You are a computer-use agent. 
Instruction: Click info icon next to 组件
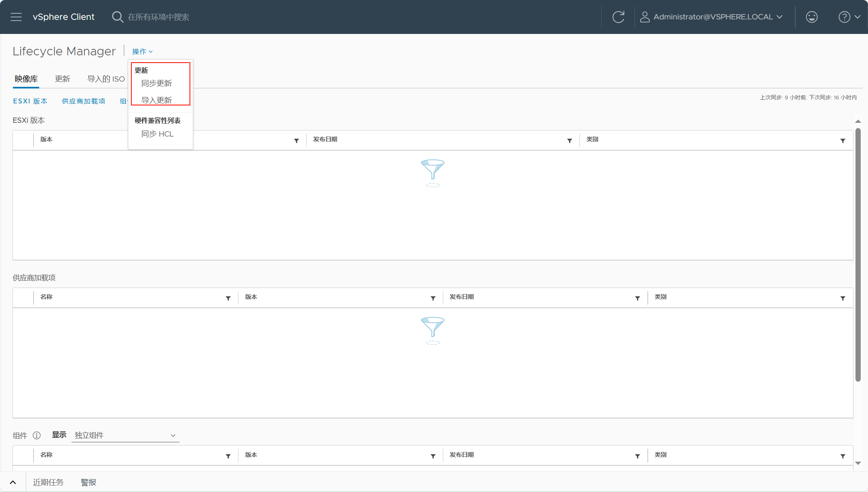(37, 435)
